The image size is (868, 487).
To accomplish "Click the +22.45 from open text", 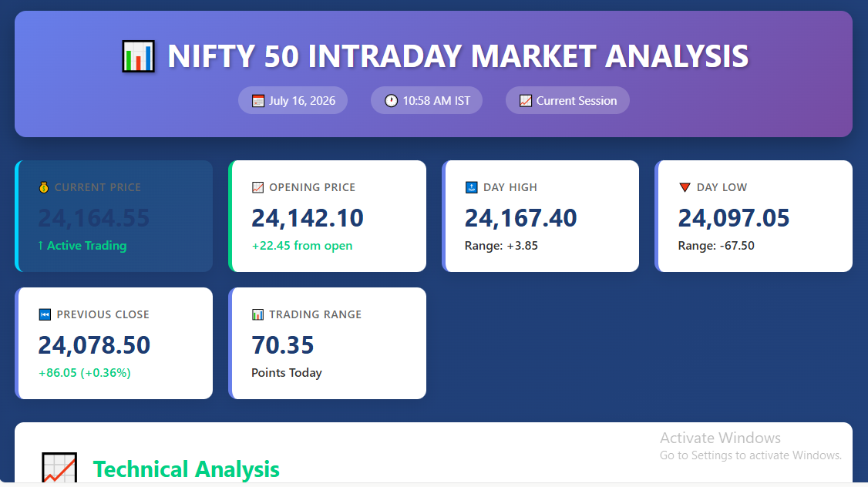I will click(x=302, y=245).
